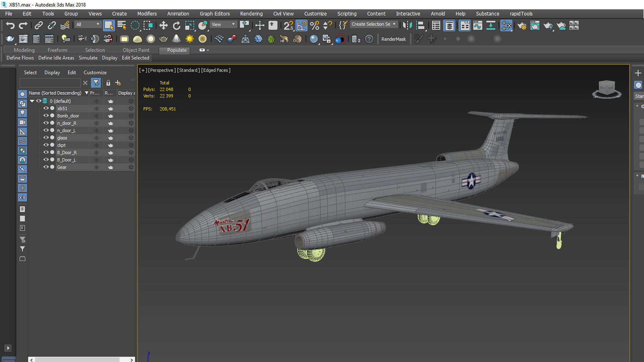Toggle Percent Snap icon

click(315, 25)
